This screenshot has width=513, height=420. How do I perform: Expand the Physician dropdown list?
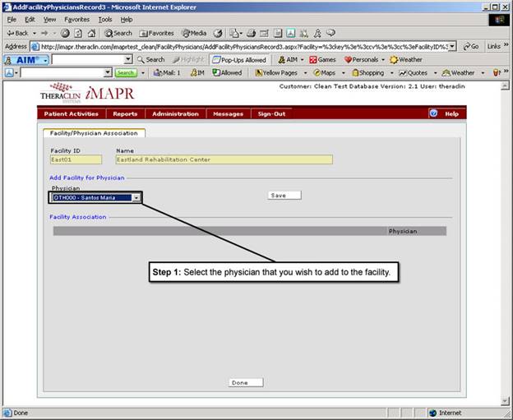pyautogui.click(x=136, y=197)
